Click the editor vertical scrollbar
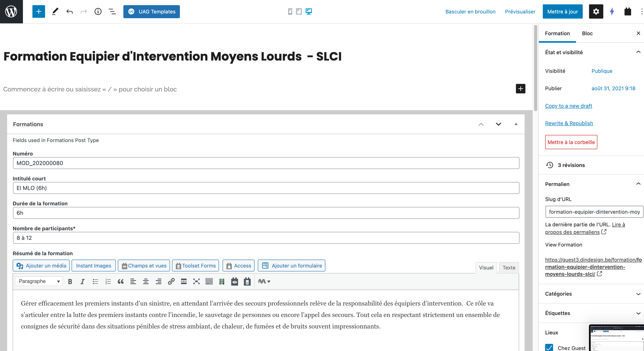 tap(535, 67)
